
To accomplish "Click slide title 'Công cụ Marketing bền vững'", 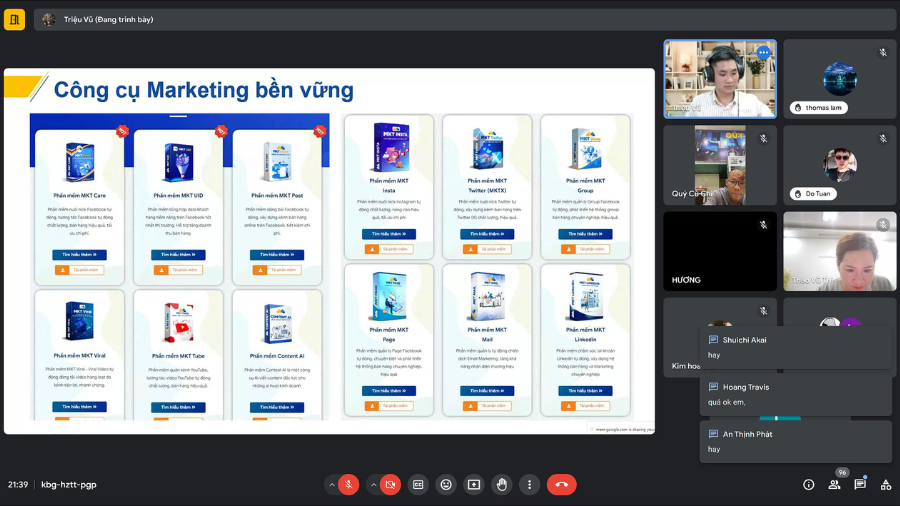I will coord(204,90).
